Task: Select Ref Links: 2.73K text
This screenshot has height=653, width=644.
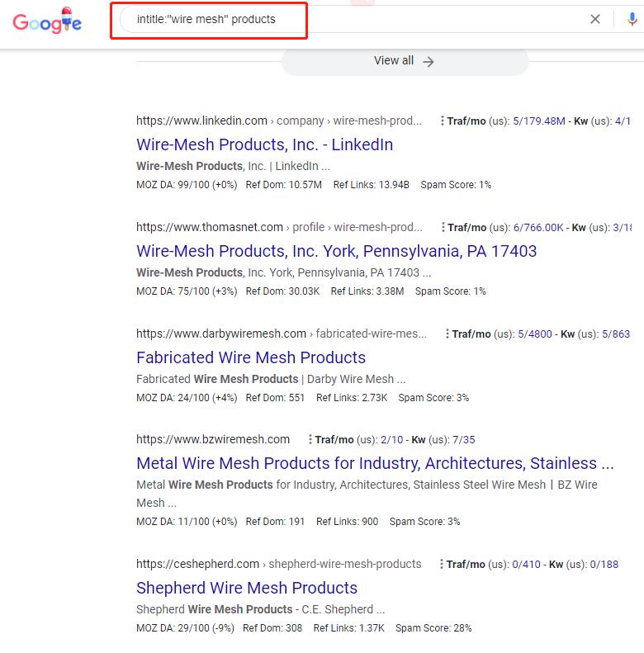Action: (x=352, y=398)
